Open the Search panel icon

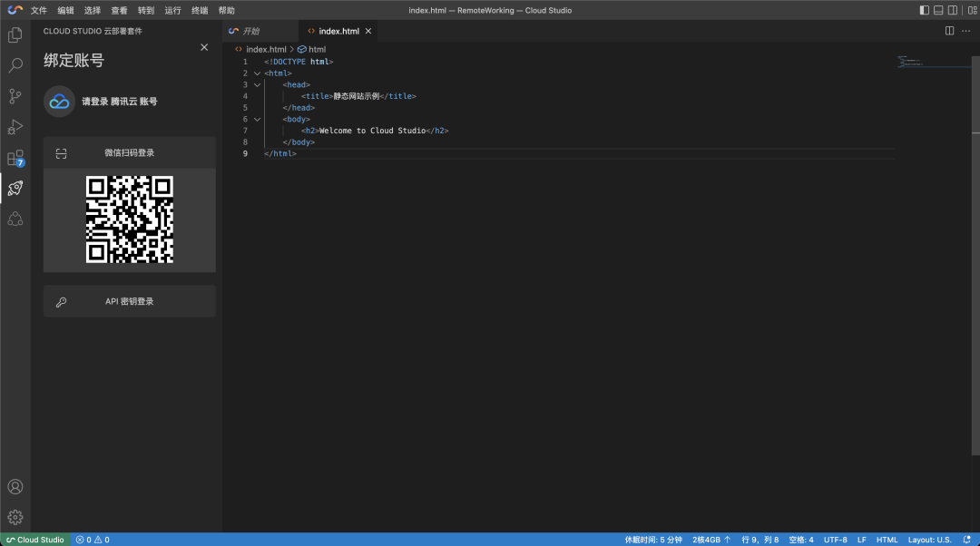tap(15, 65)
